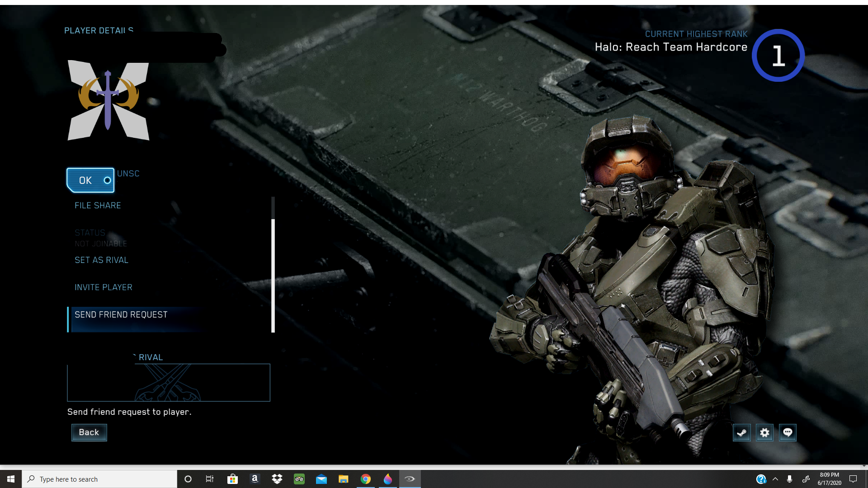Open TripAdvisor icon in taskbar

[299, 479]
